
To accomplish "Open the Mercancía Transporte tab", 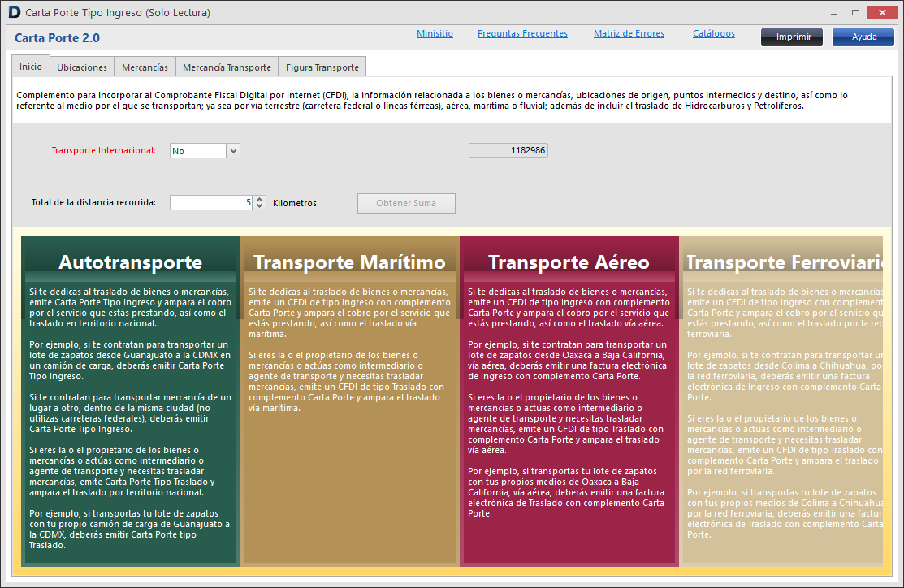I will click(x=227, y=67).
